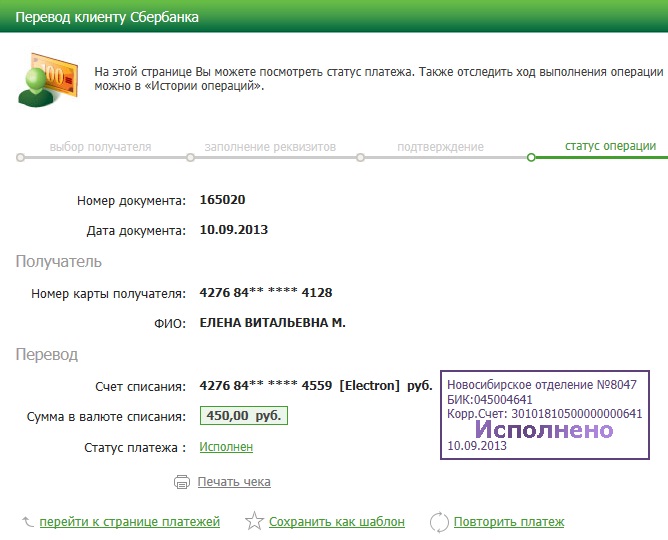668x540 pixels.
Task: Click the transfer client banknote icon
Action: (48, 80)
